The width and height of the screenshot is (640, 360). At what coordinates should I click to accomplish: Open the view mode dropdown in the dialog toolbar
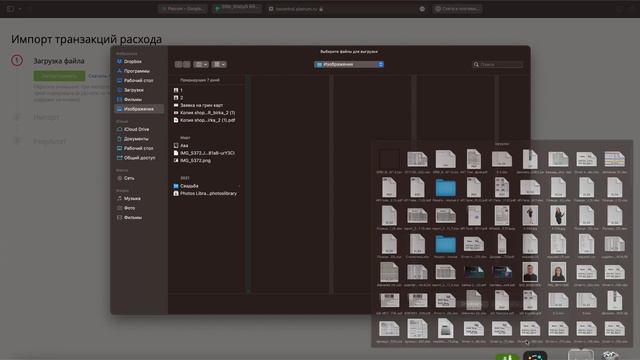click(x=201, y=64)
